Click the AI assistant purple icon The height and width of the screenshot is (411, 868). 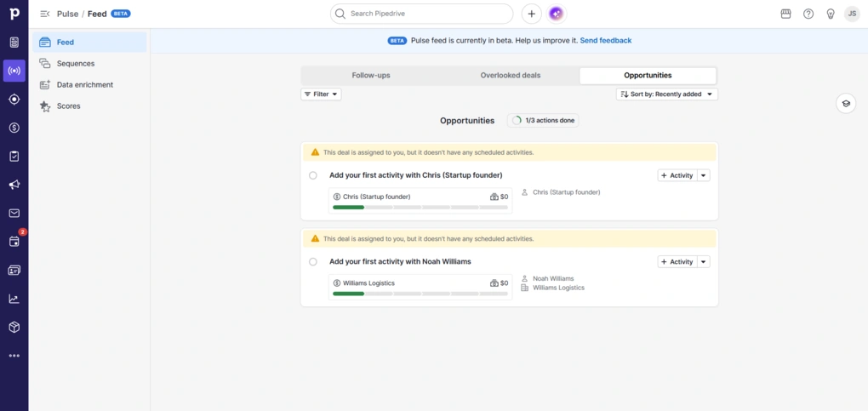(x=556, y=14)
